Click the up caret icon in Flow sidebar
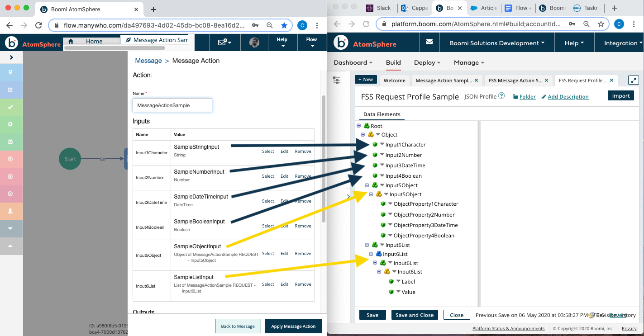This screenshot has height=336, width=644. click(x=10, y=246)
